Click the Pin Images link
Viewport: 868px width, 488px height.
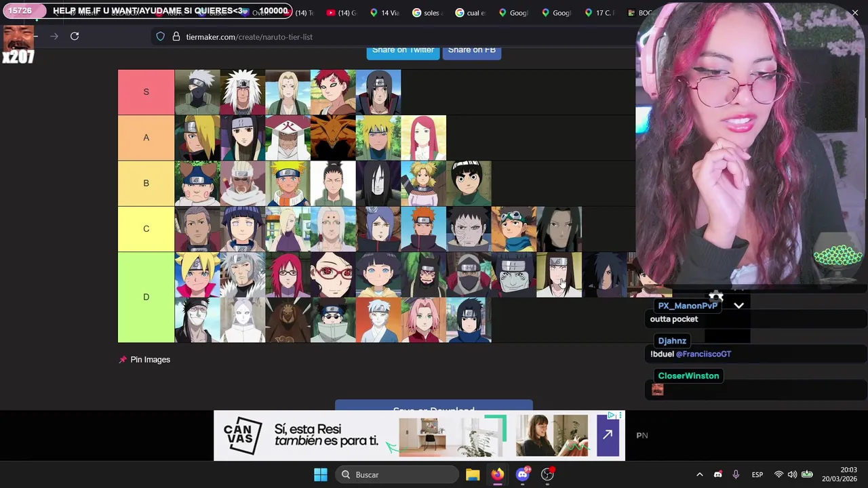tap(150, 360)
